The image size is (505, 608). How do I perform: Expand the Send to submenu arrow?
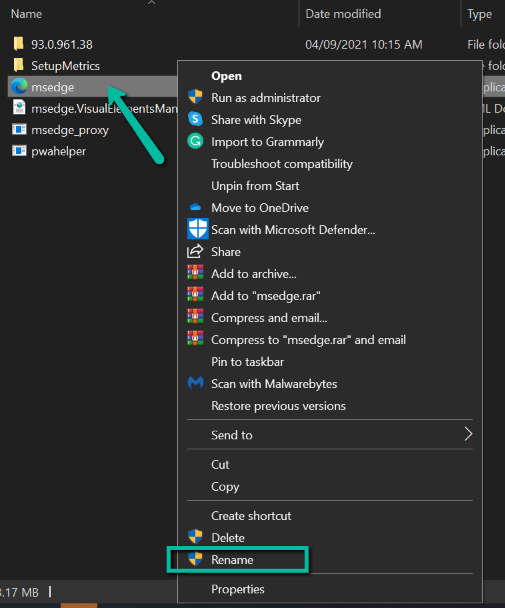[x=468, y=434]
